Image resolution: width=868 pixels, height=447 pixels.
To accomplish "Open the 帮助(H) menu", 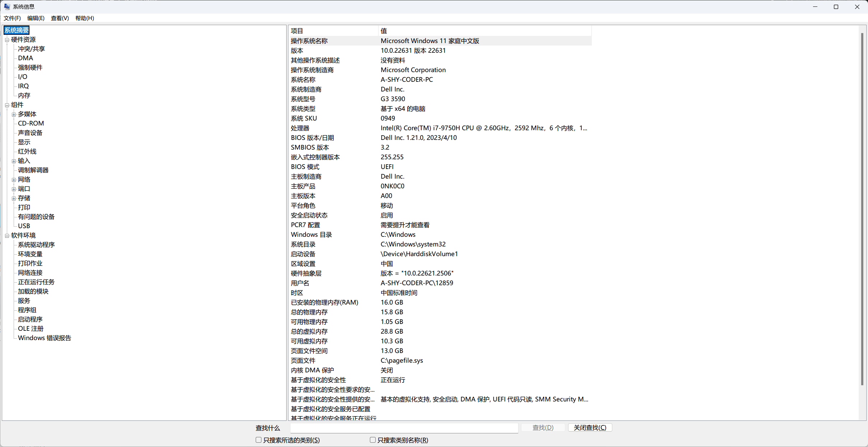I will pyautogui.click(x=85, y=18).
